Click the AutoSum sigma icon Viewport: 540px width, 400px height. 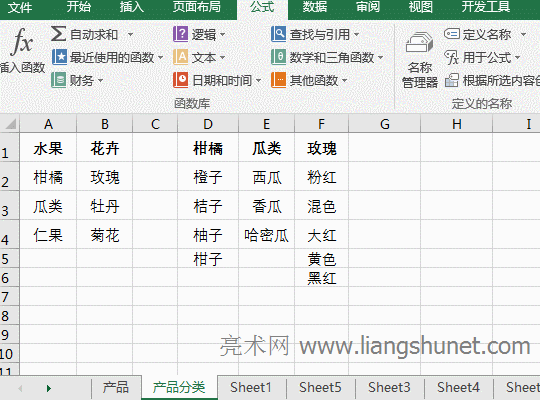pyautogui.click(x=59, y=34)
